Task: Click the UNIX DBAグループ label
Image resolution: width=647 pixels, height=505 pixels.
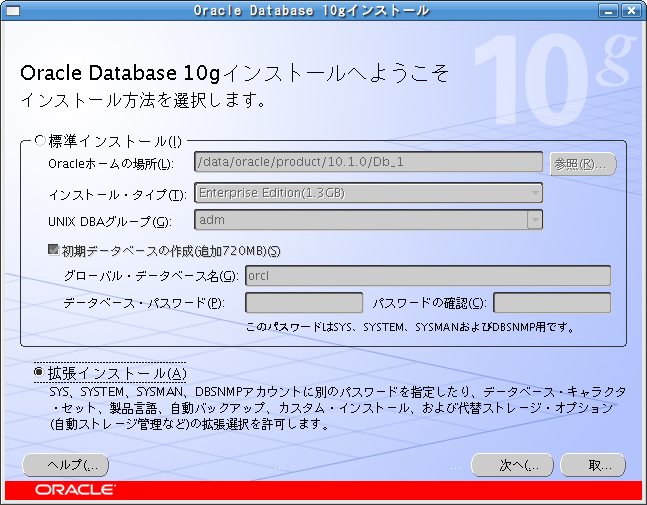Action: coord(110,222)
